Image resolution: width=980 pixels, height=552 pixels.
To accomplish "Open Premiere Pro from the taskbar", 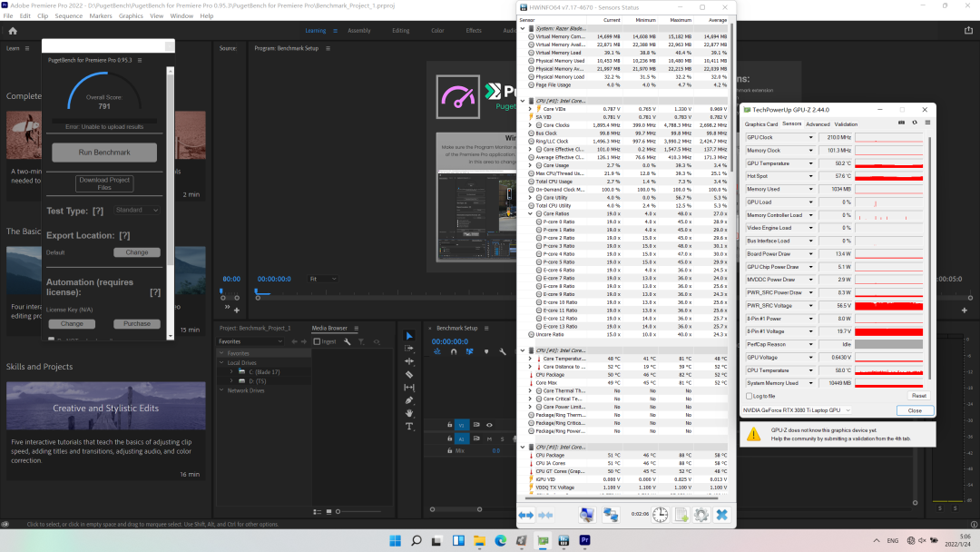I will [585, 541].
